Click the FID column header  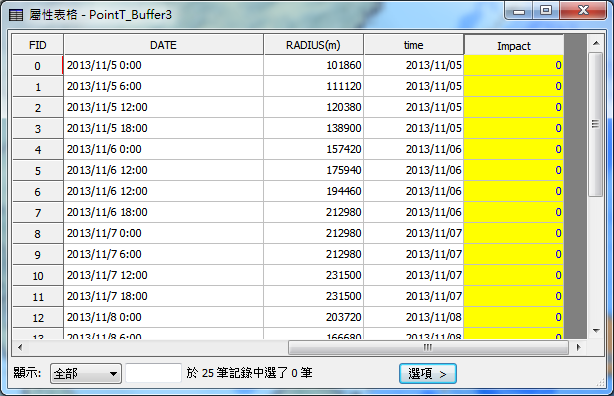pyautogui.click(x=38, y=45)
